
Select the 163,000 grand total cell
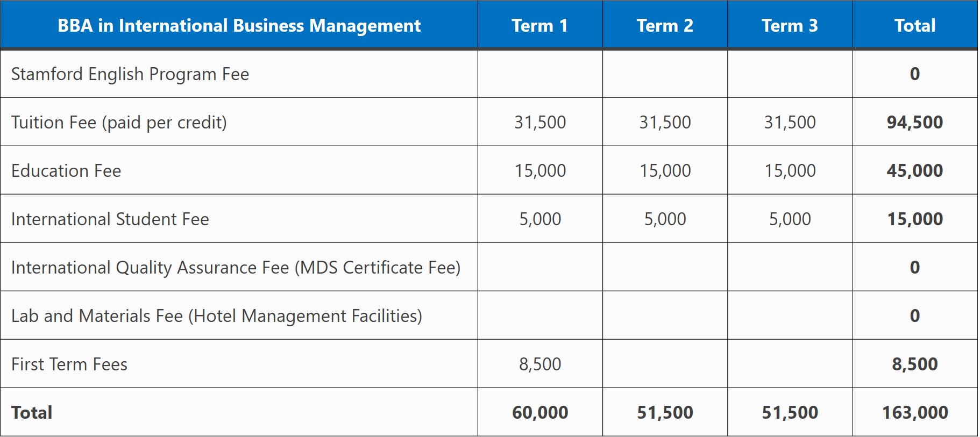[914, 412]
